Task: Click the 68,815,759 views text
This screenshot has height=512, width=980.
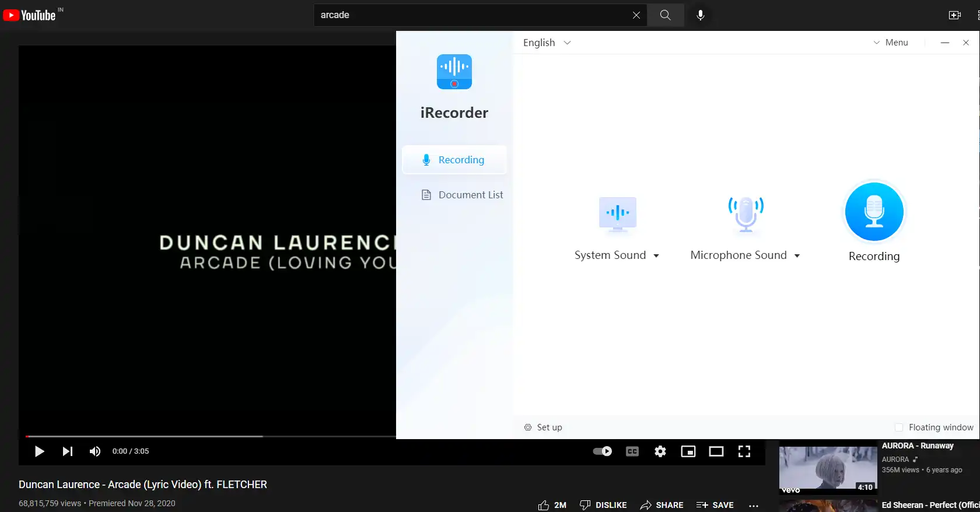Action: 50,503
